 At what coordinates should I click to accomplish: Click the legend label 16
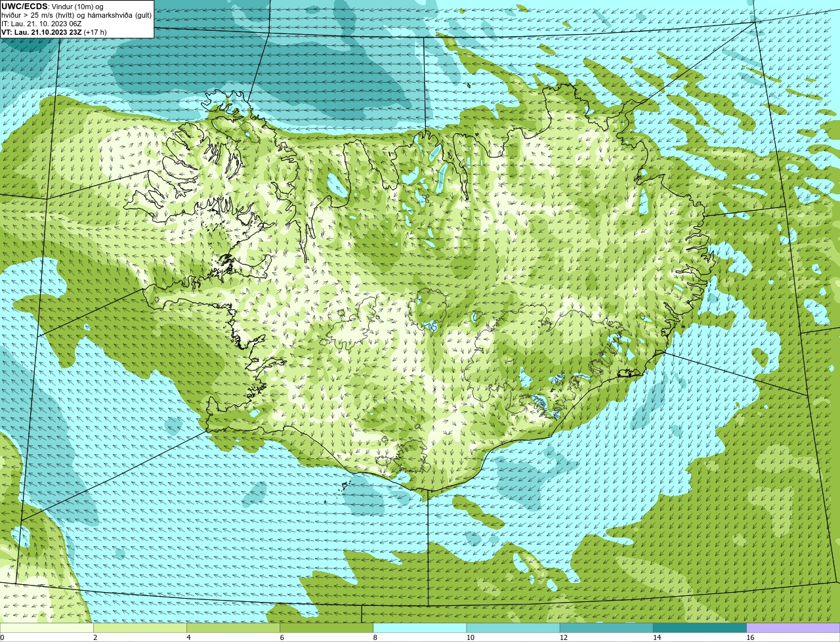coord(750,637)
